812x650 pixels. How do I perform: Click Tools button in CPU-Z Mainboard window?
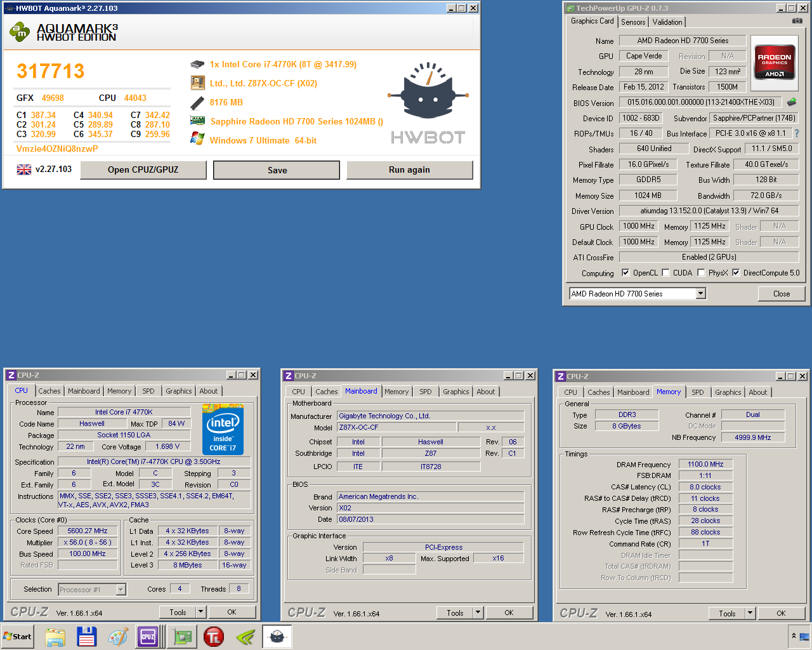(455, 613)
